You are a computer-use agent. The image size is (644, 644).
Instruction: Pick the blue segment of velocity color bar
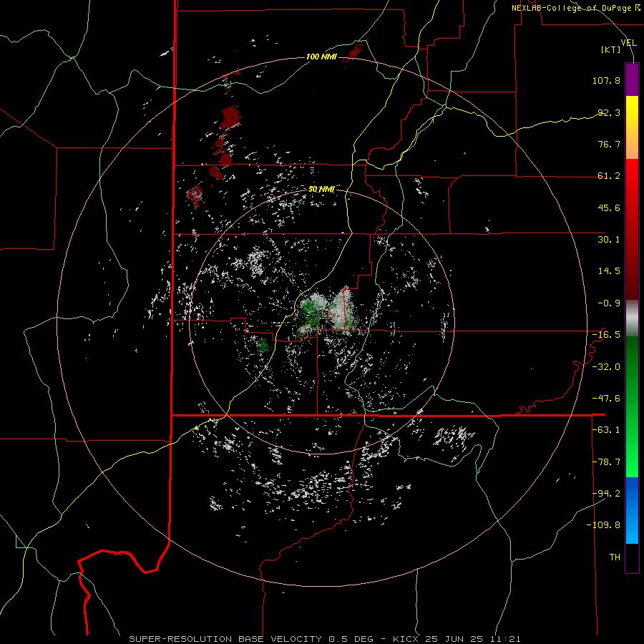coord(632,510)
